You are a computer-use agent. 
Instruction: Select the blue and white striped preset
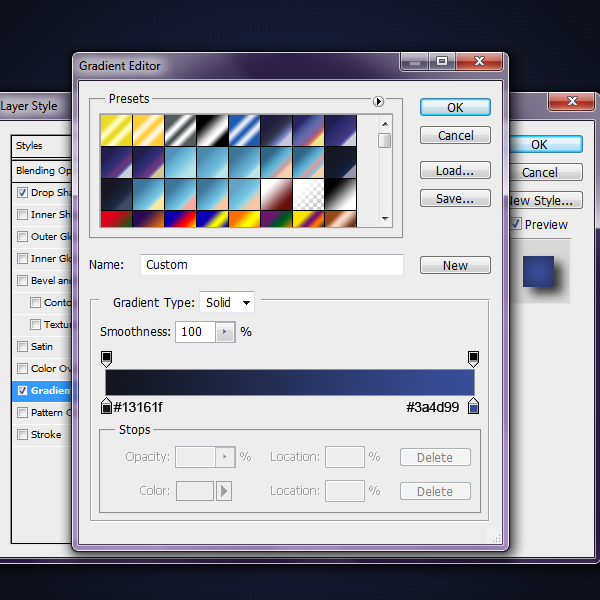(x=245, y=130)
